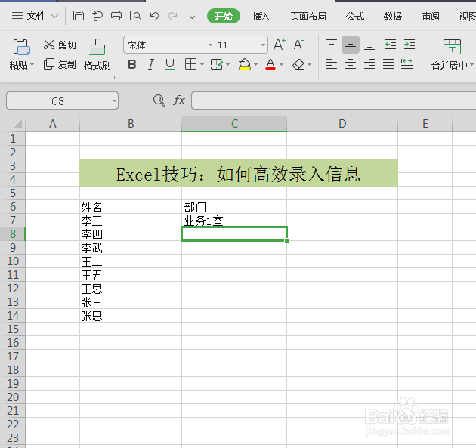Apply red font color

270,64
